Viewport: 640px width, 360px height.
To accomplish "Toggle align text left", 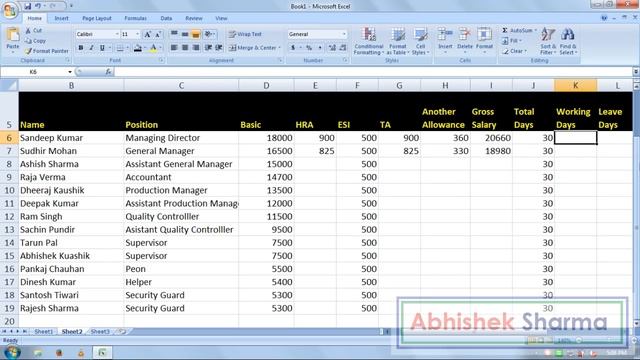I will pos(174,48).
